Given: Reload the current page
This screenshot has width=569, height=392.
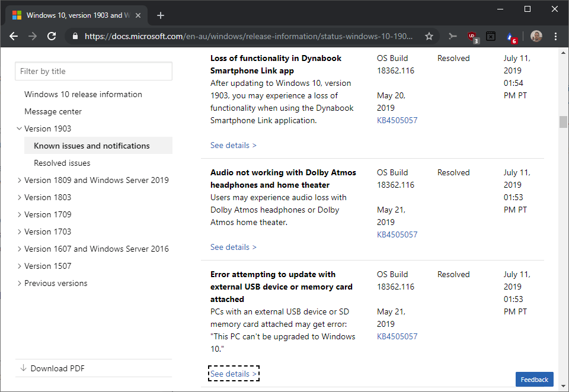Looking at the screenshot, I should click(x=52, y=36).
